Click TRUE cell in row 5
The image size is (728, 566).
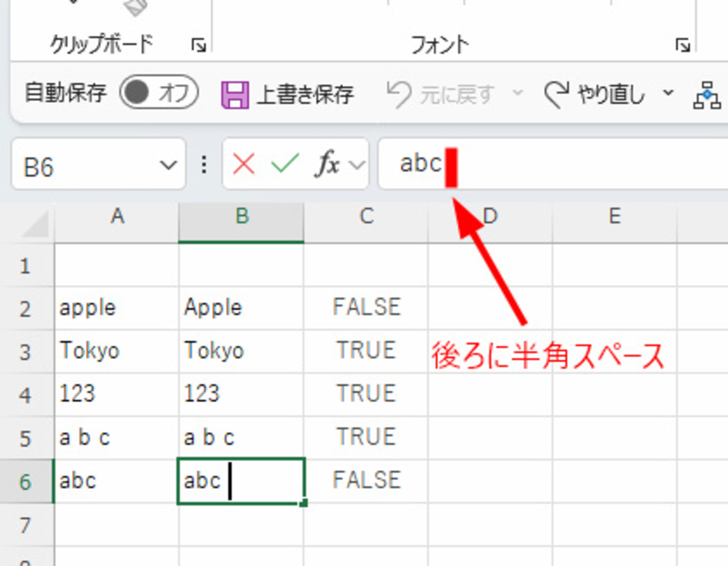[366, 438]
